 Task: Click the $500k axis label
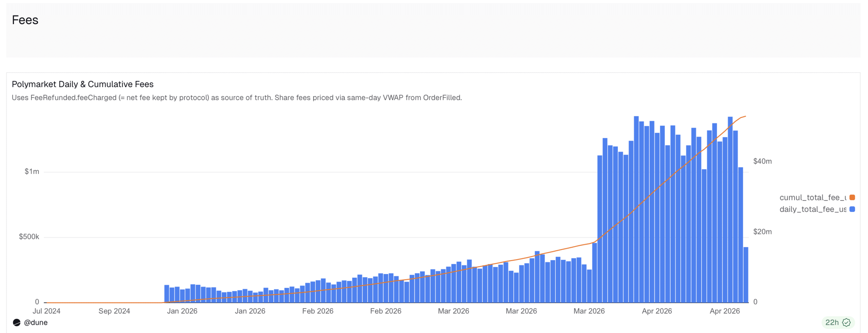pyautogui.click(x=29, y=237)
